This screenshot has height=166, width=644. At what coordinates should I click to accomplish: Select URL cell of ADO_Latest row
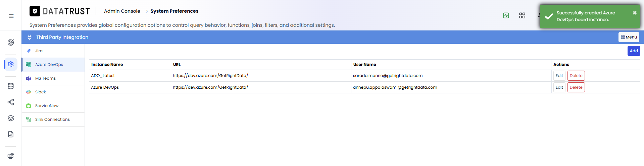click(x=261, y=76)
